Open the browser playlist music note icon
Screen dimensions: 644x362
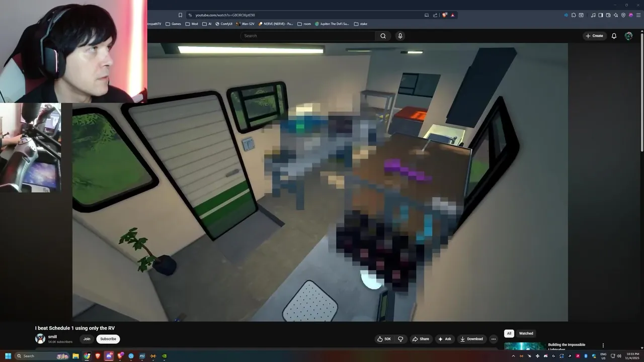[x=593, y=15]
